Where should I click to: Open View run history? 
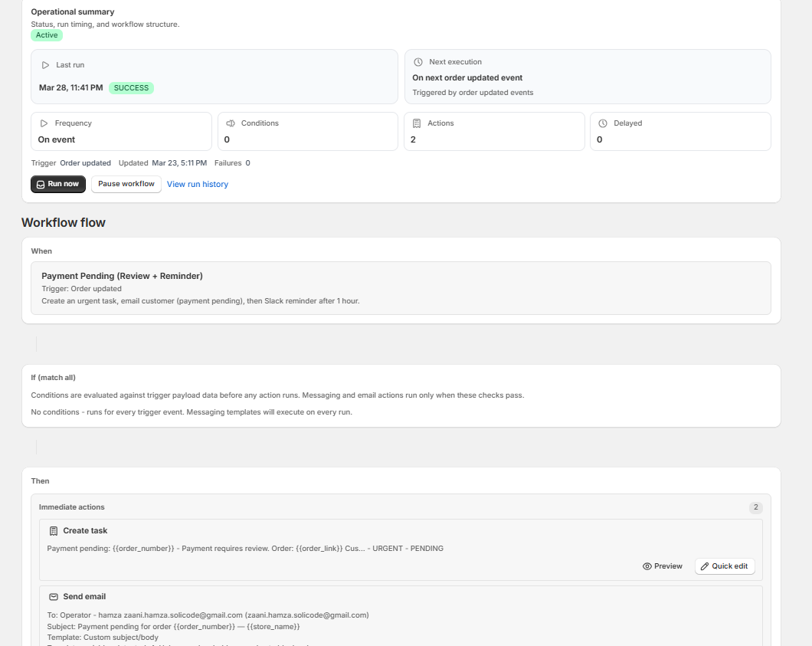[197, 184]
